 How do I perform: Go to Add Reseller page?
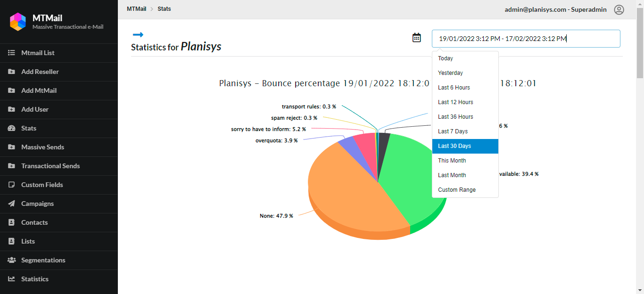point(40,72)
